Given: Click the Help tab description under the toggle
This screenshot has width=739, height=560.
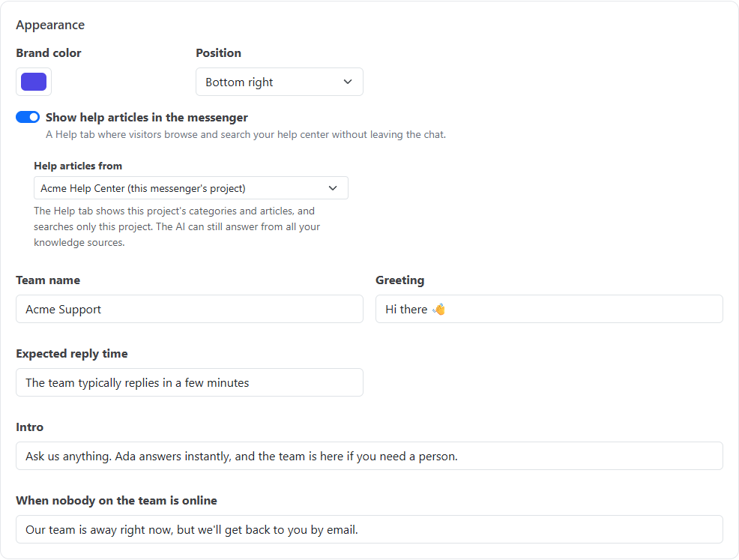Looking at the screenshot, I should (246, 135).
